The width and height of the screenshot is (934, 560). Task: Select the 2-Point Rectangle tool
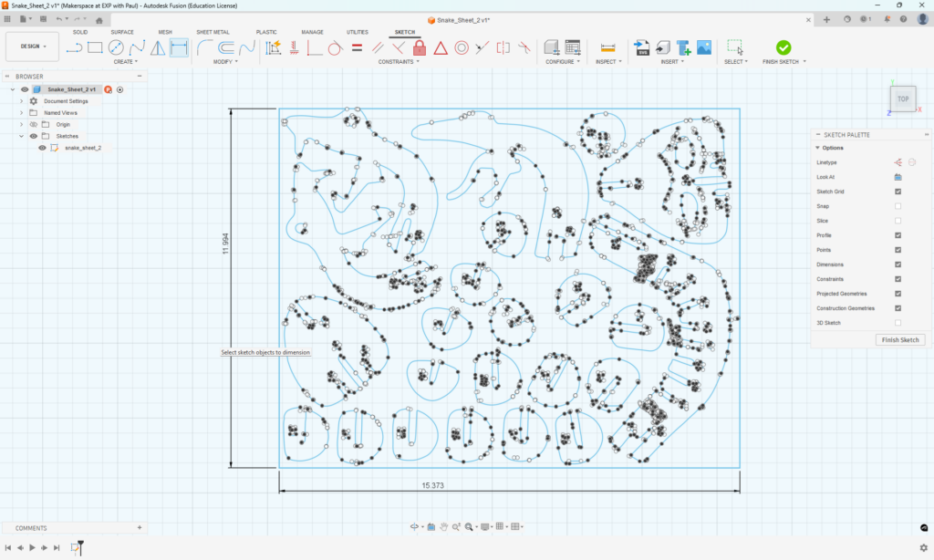(x=93, y=47)
